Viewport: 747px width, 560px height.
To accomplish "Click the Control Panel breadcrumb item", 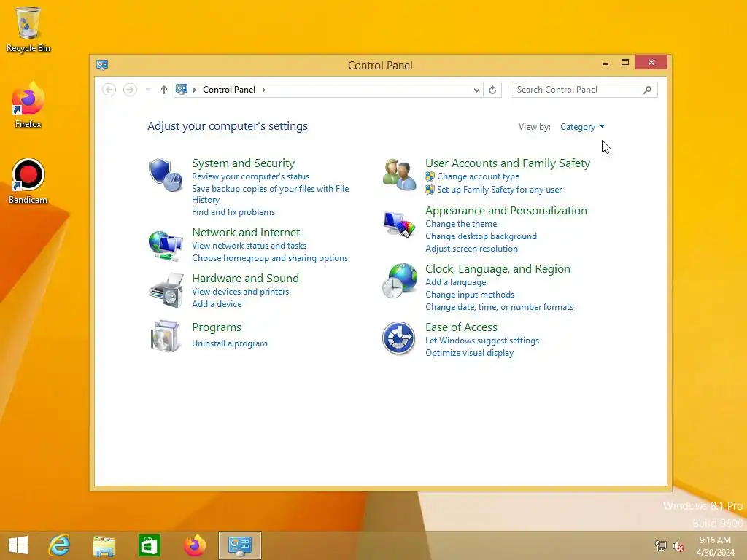I will pos(228,90).
